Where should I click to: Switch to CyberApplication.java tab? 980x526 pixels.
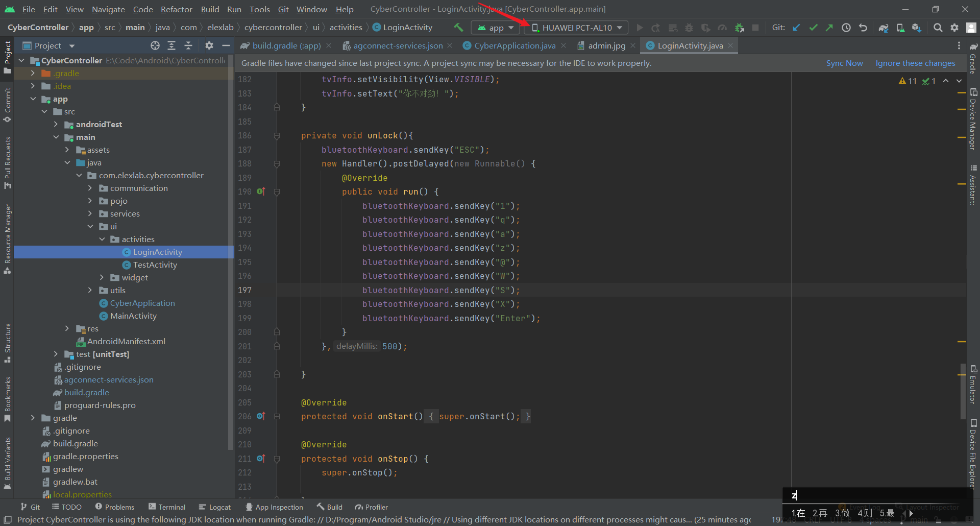pyautogui.click(x=514, y=45)
